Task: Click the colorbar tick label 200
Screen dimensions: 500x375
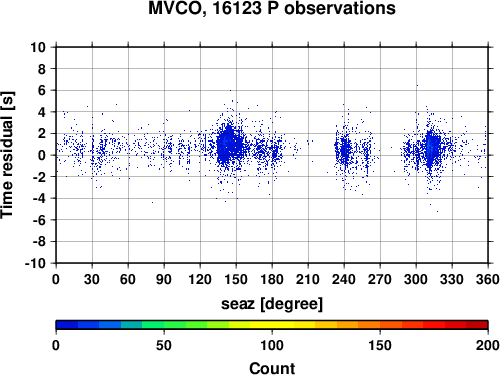Action: tap(488, 345)
